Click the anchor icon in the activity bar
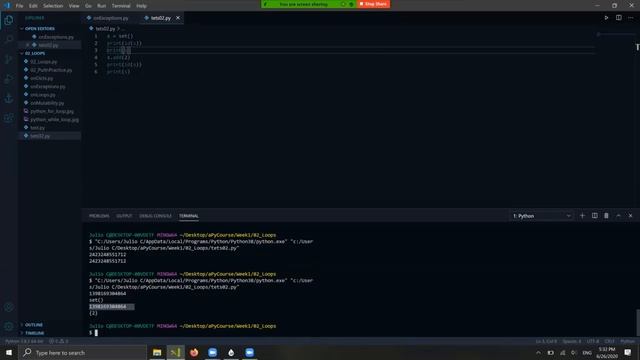Viewport: 640px width, 360px height. coord(9,98)
